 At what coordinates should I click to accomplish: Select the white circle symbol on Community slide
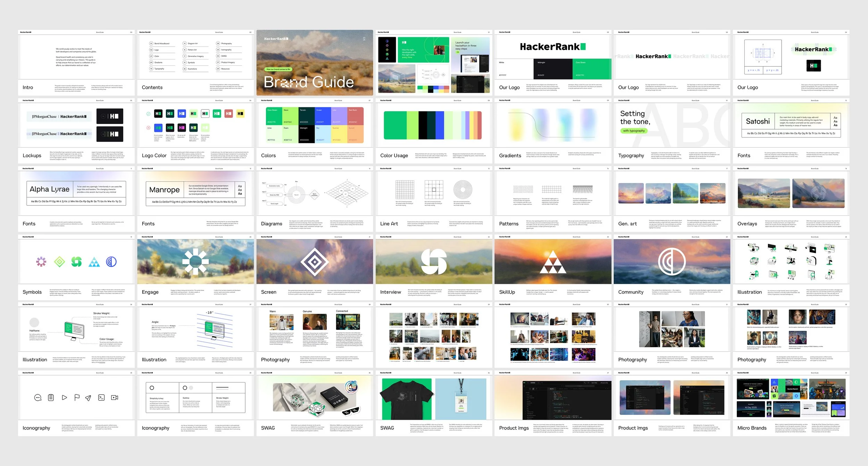pyautogui.click(x=672, y=262)
